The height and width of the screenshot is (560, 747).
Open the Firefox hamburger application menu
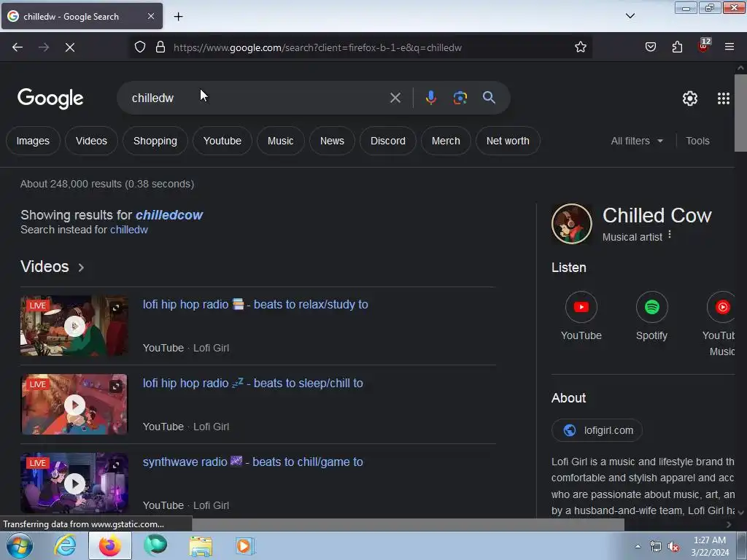[x=729, y=47]
